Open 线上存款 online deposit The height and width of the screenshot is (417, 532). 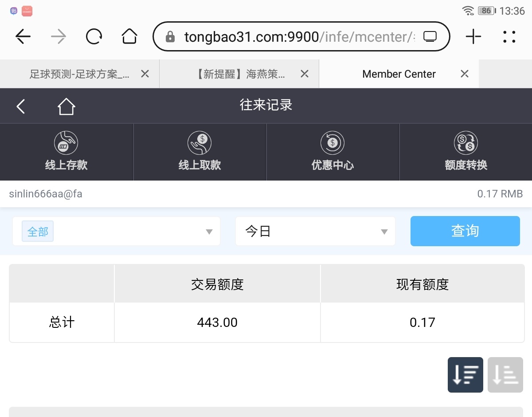[x=66, y=152]
